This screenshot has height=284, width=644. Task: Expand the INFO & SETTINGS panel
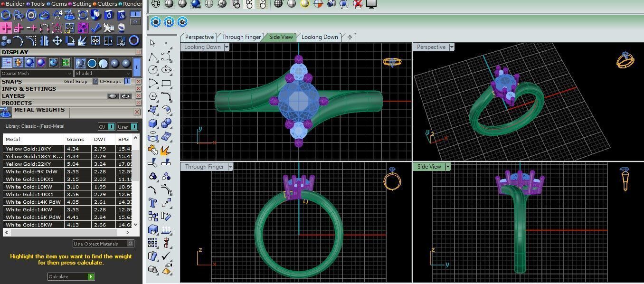[x=29, y=89]
